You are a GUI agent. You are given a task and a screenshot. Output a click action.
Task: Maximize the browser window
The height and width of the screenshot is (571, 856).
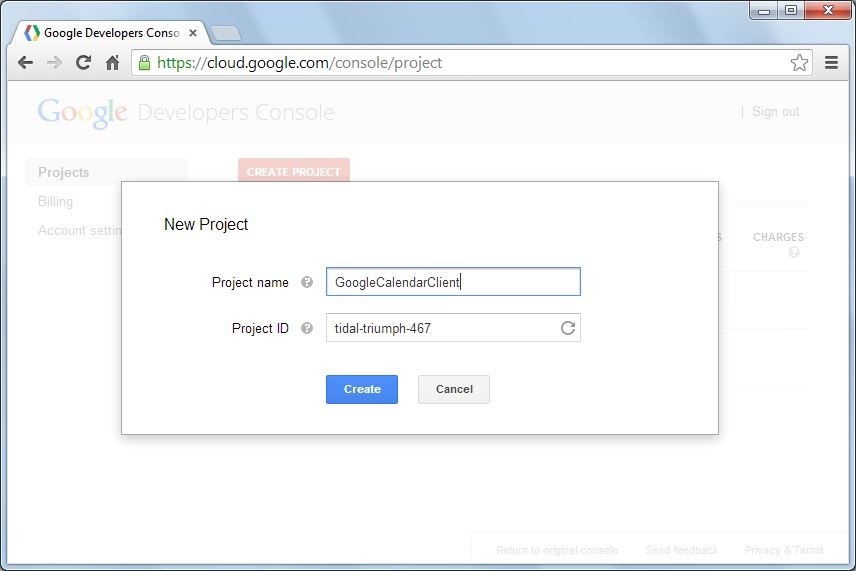tap(790, 10)
